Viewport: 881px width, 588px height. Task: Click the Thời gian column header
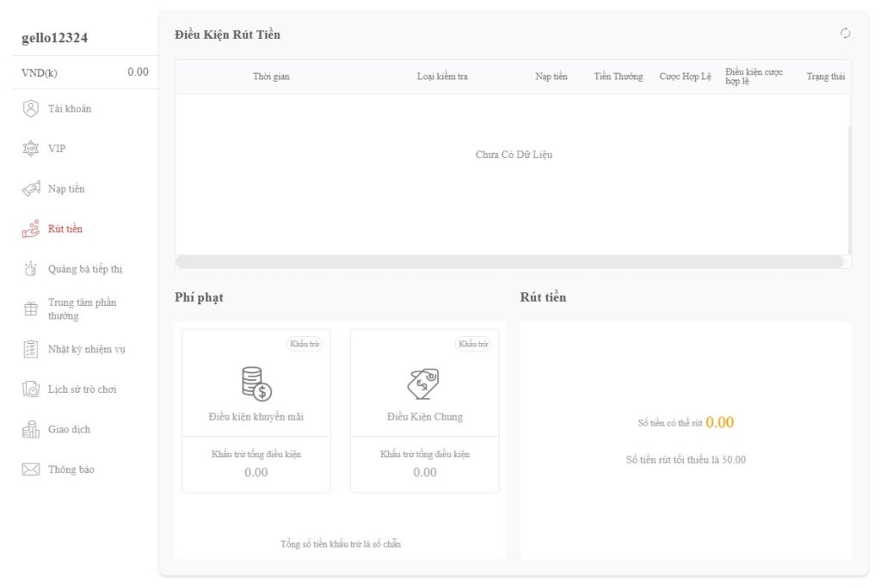pos(271,77)
